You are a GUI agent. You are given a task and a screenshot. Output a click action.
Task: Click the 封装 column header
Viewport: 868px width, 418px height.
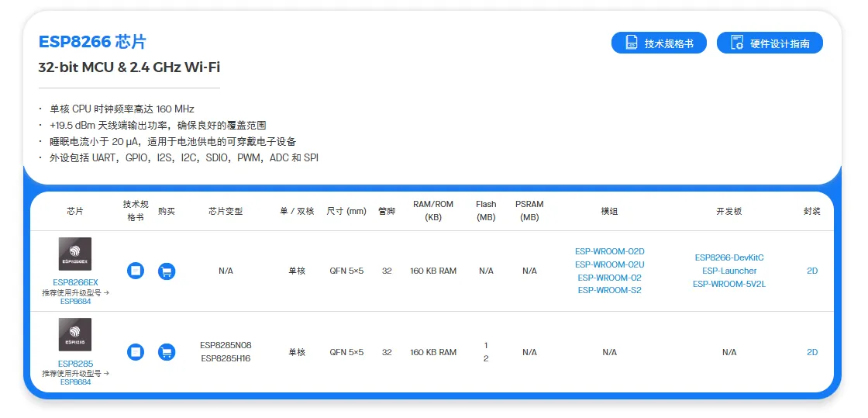(812, 211)
